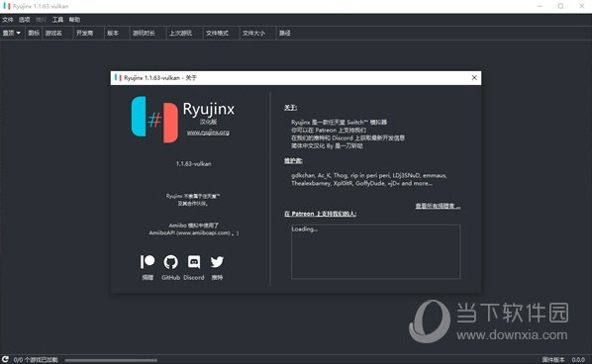Sort by the 图标 column header
This screenshot has height=364, width=592.
pyautogui.click(x=34, y=34)
